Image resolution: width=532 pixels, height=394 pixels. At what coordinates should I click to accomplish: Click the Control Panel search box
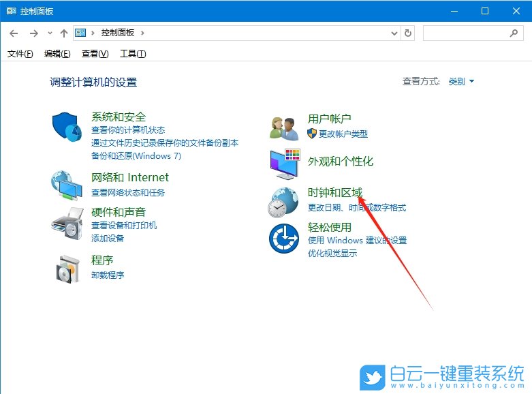click(473, 33)
